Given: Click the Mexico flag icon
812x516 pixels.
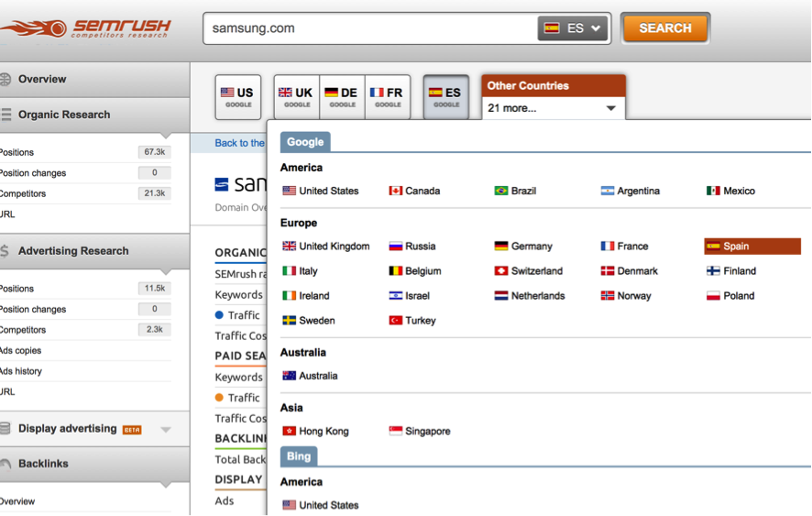Looking at the screenshot, I should (714, 191).
